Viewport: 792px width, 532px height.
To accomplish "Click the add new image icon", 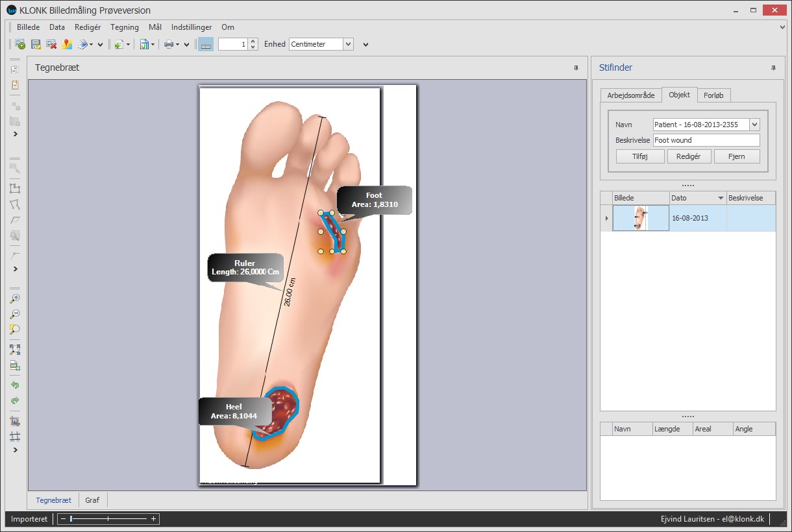I will [x=20, y=44].
